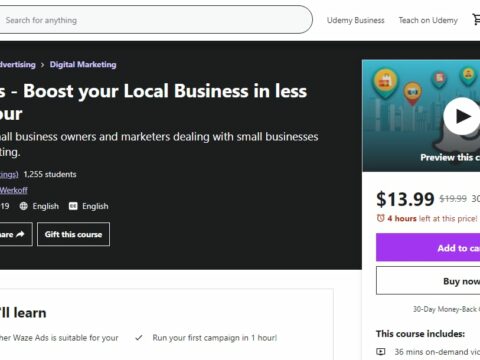This screenshot has height=360, width=480.
Task: Click the Search for anything field
Action: point(155,20)
